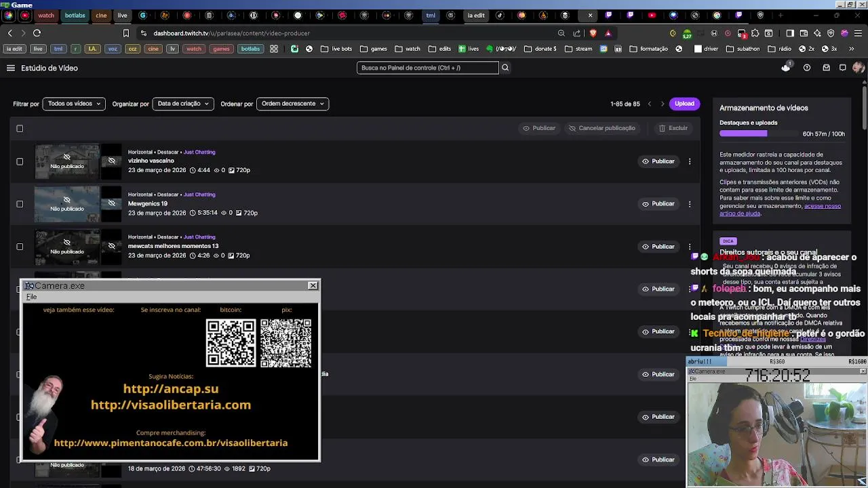
Task: Switch to the cine browser tab
Action: click(101, 15)
